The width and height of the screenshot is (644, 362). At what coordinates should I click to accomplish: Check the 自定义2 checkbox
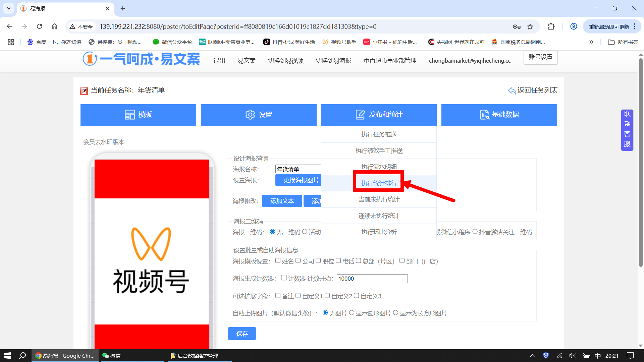tap(327, 296)
